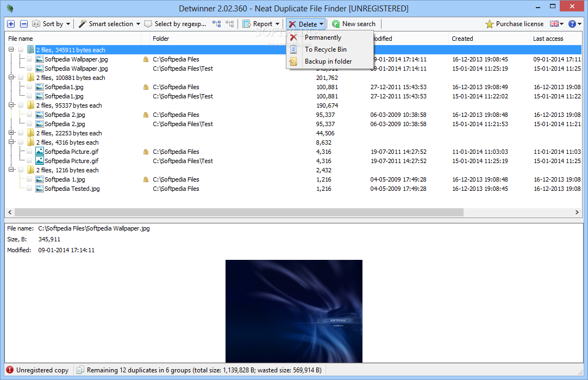Screen dimensions: 588x380
Task: Collapse the 1216 bytes group
Action: 11,170
